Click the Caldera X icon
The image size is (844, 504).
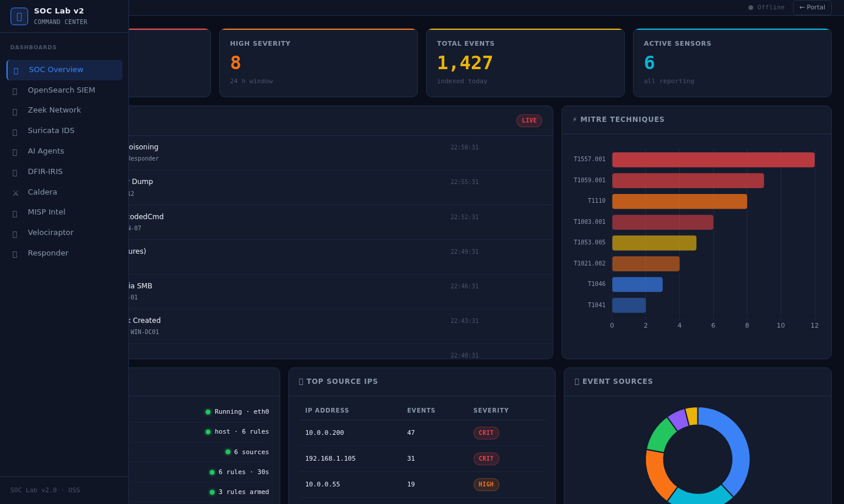(15, 192)
